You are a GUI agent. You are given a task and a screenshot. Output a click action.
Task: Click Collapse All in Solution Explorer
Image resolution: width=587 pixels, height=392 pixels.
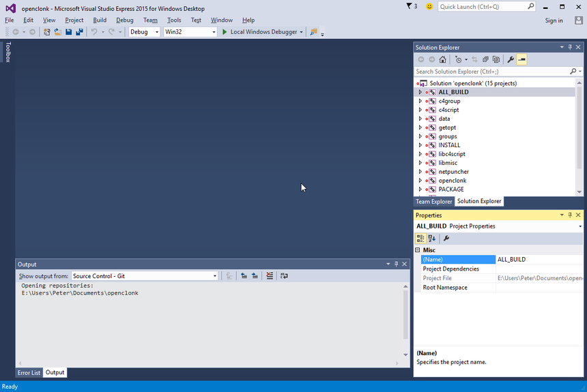485,59
